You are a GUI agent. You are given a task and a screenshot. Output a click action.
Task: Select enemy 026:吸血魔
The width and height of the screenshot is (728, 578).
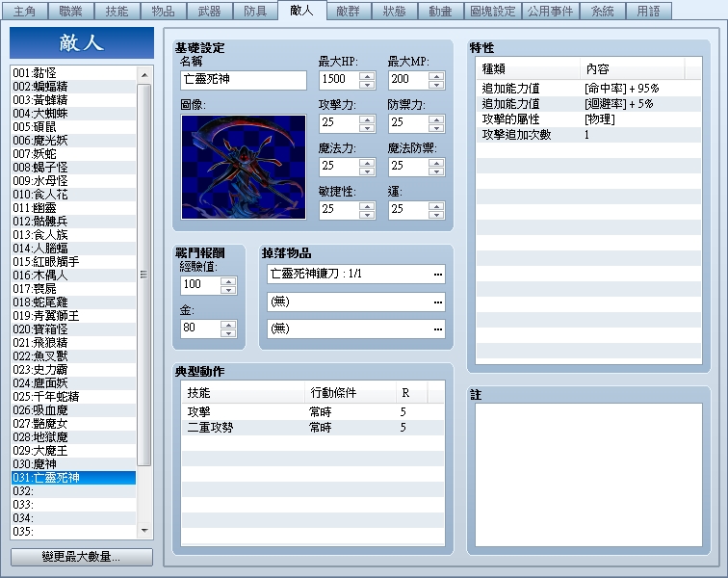(73, 410)
